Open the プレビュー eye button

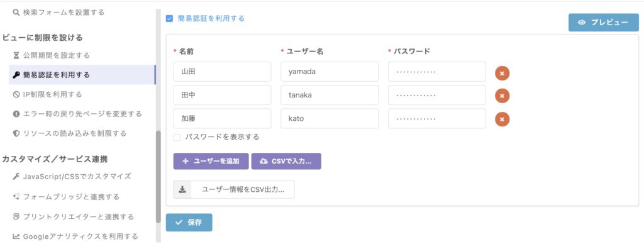(603, 23)
